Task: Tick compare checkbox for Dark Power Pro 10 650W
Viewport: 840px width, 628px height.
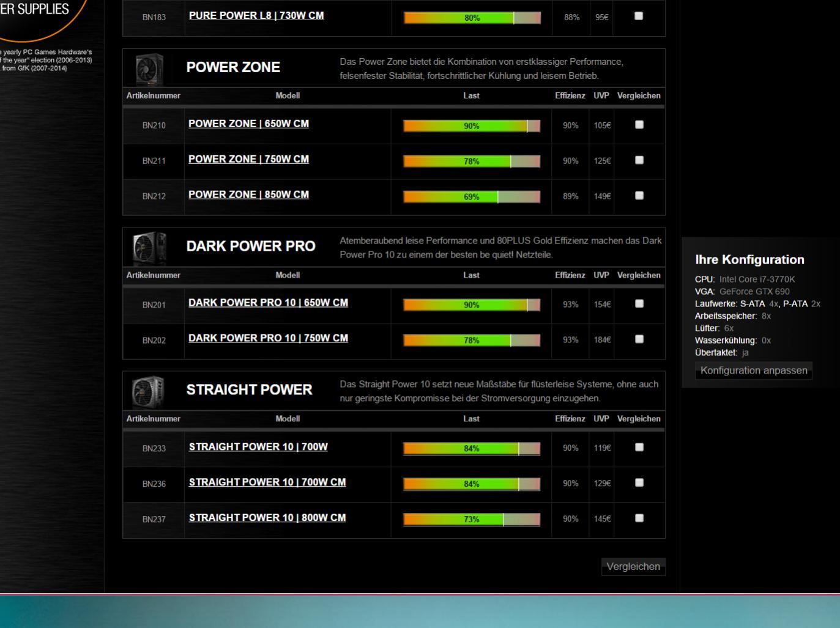Action: (639, 303)
